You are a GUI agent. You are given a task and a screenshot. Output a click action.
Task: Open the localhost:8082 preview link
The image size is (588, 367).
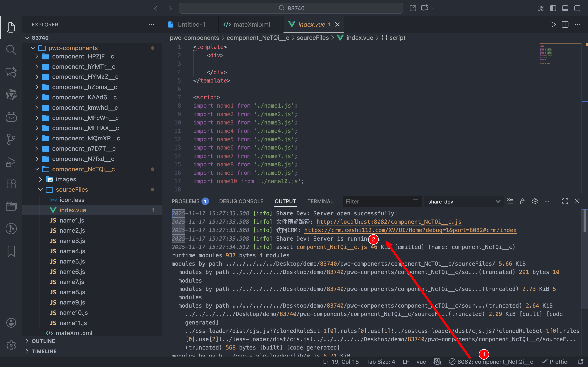coord(388,222)
